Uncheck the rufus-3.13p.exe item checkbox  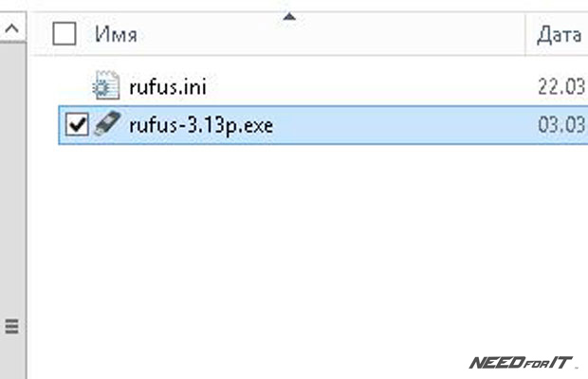(77, 125)
